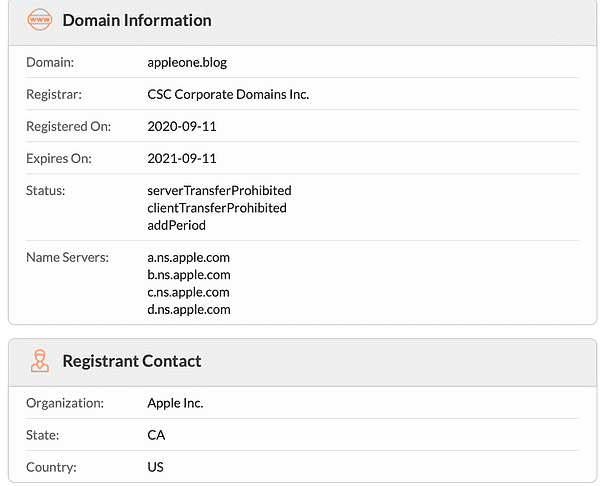
Task: Click CSC Corporate Domains Inc. registrar text
Action: (228, 94)
